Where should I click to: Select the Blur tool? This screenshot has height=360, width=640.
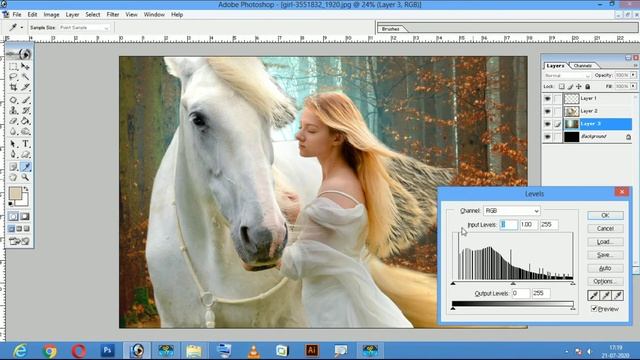(x=13, y=131)
